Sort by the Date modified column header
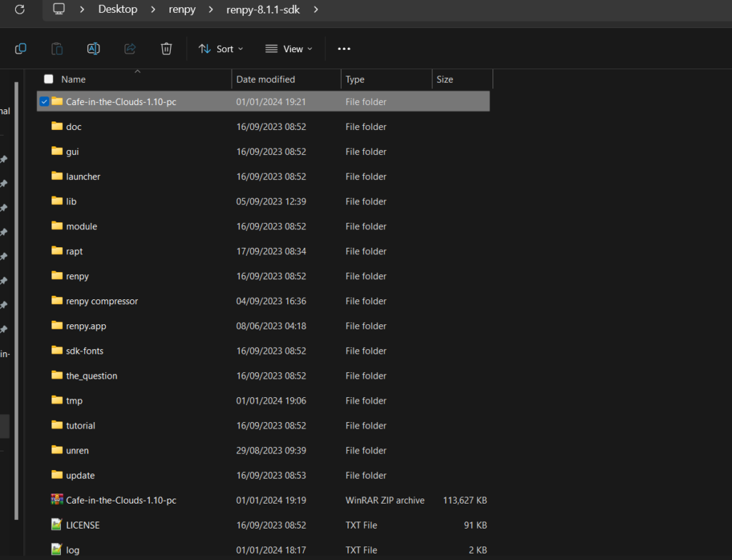732x560 pixels. pos(266,79)
